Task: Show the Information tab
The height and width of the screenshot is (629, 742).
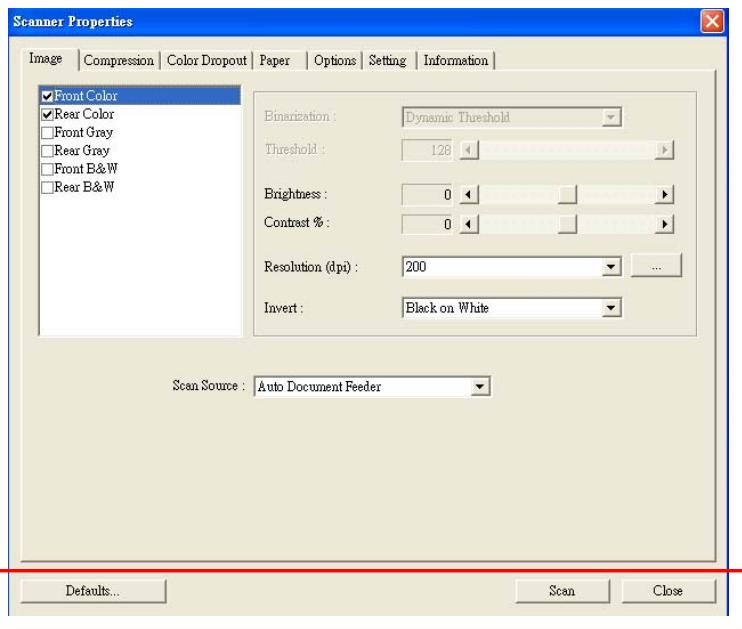Action: pyautogui.click(x=456, y=61)
